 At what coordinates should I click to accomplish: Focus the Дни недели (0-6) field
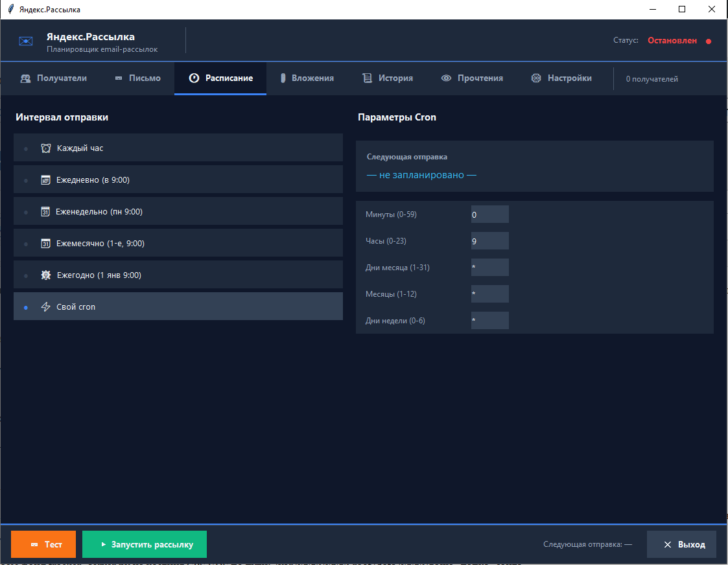pyautogui.click(x=489, y=321)
